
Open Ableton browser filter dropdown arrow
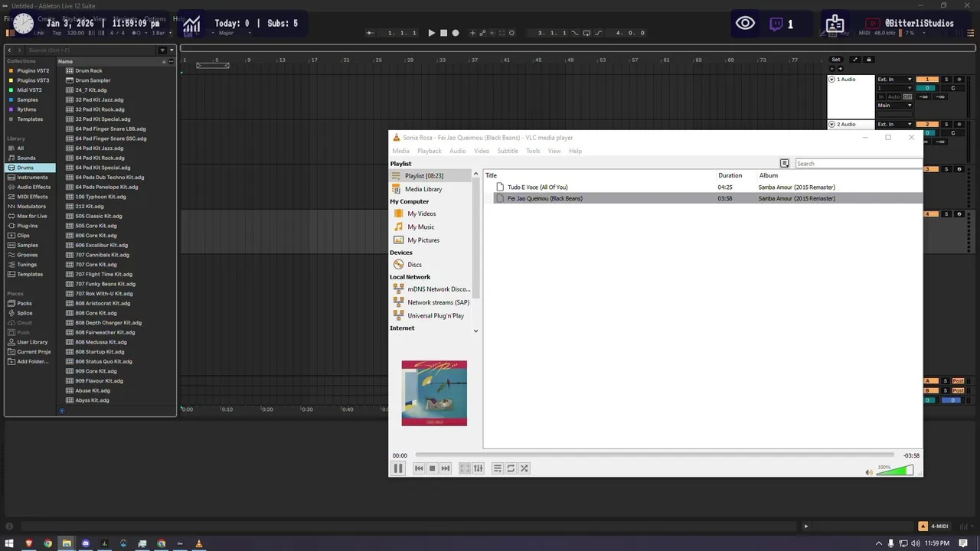tap(171, 51)
